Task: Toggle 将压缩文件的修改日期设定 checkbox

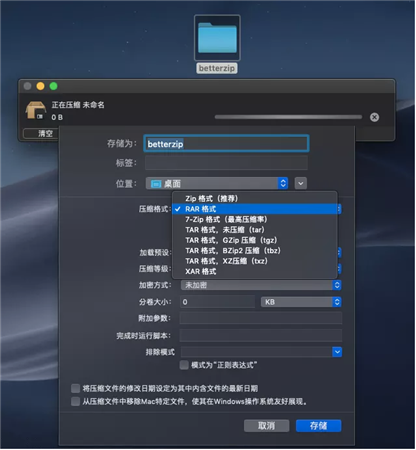Action: pyautogui.click(x=75, y=388)
